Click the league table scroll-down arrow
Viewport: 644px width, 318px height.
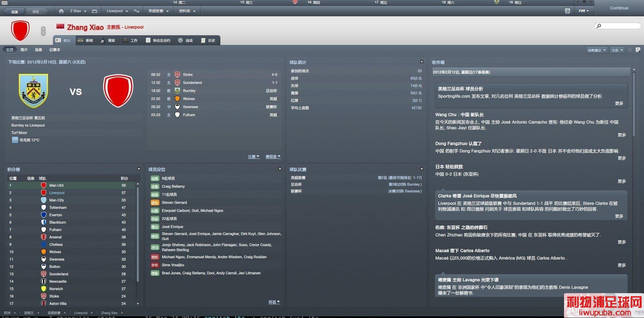pos(138,304)
